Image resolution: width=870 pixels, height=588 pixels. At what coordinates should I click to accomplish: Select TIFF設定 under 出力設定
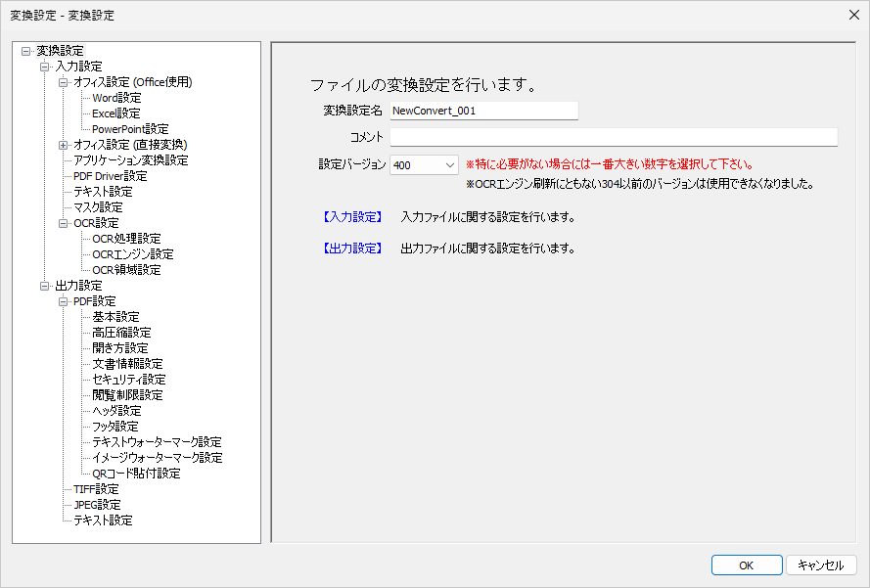click(95, 488)
